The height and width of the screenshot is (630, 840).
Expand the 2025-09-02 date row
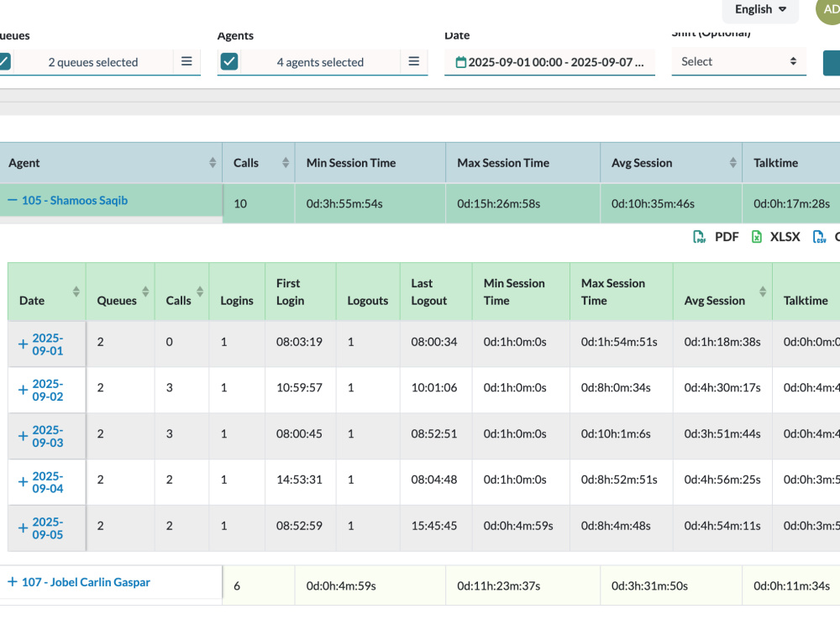point(23,390)
